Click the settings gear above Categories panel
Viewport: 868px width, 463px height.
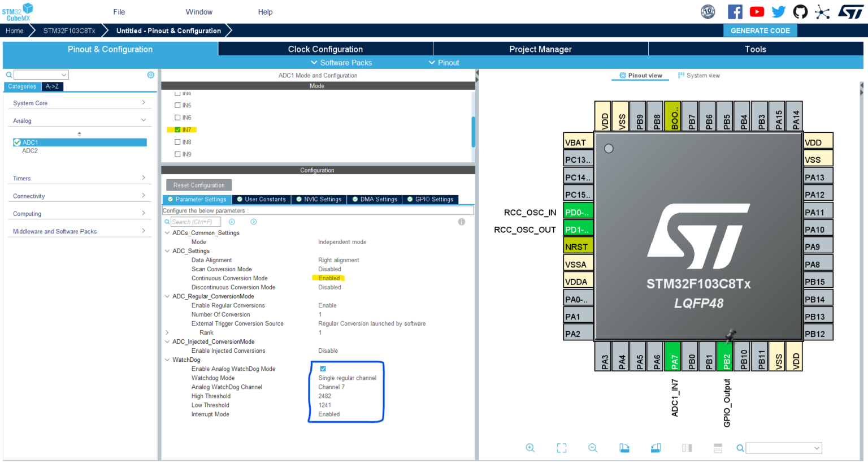(x=150, y=74)
